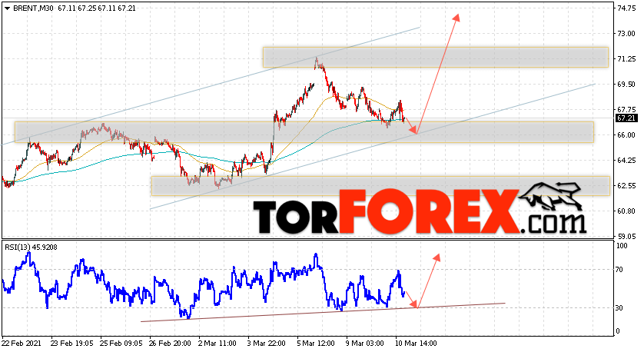Viewport: 644px width, 352px height.
Task: Select the RSI(13) 45.9208 indicator label
Action: coord(31,247)
